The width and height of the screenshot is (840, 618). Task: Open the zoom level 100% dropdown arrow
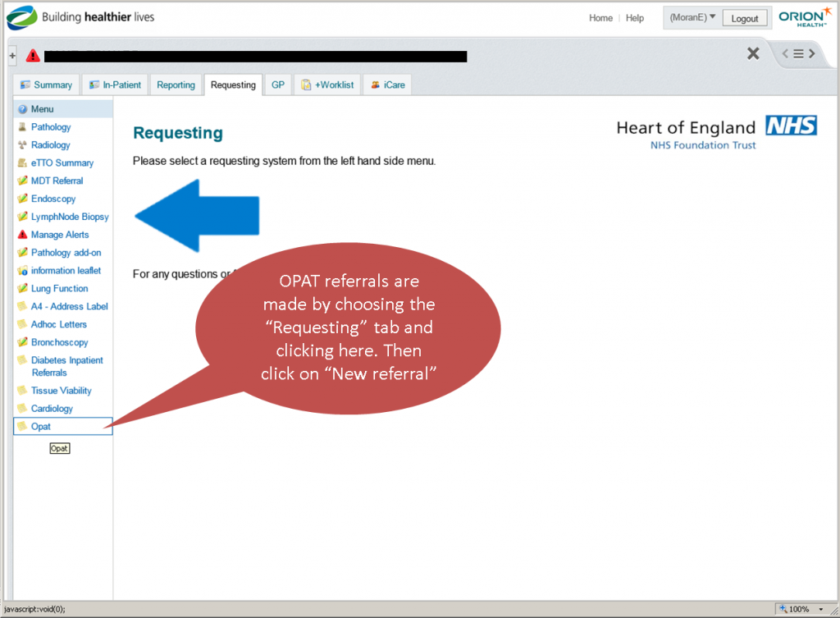click(x=824, y=609)
